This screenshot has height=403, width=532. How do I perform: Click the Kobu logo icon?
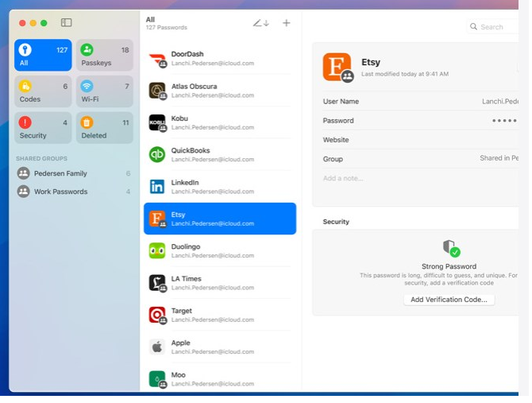point(157,122)
